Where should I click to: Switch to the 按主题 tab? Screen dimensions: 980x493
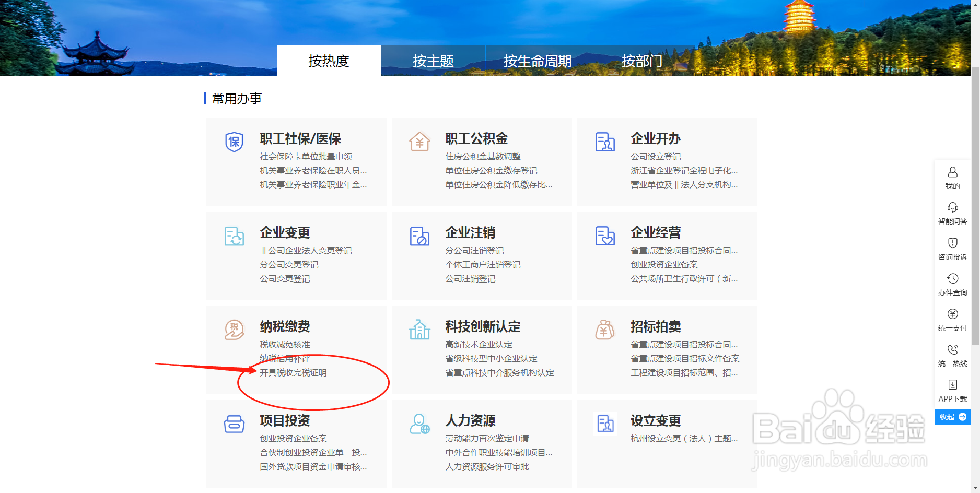[x=433, y=61]
